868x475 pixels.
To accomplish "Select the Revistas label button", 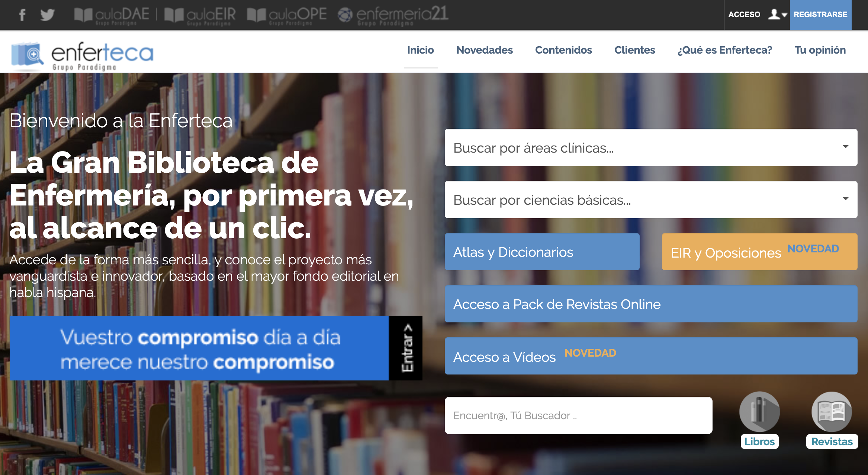I will click(x=832, y=441).
